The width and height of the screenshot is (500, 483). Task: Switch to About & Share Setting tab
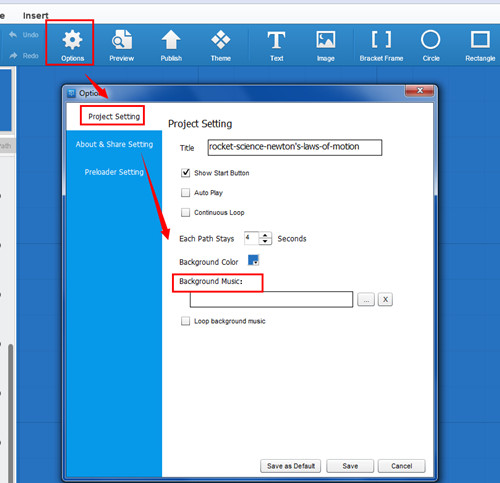(x=114, y=144)
